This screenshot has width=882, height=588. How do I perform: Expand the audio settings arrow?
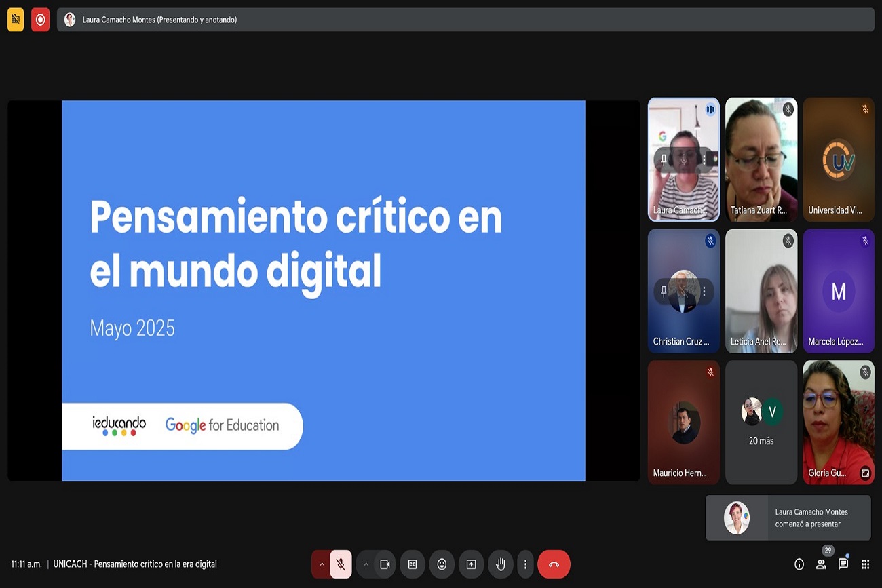click(x=322, y=564)
